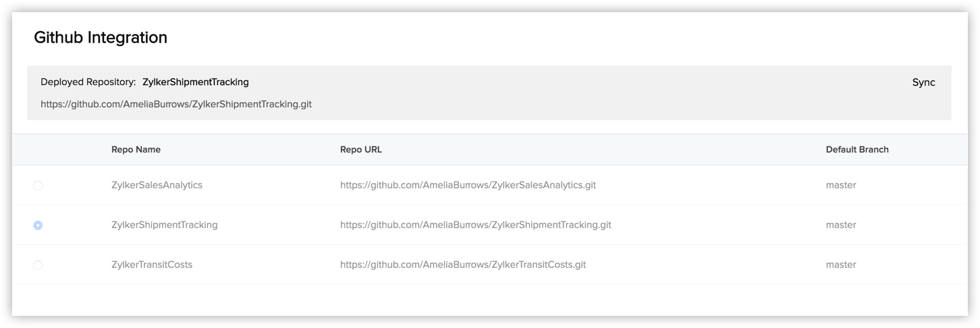The image size is (980, 328).
Task: Click the Sync button
Action: tap(923, 82)
